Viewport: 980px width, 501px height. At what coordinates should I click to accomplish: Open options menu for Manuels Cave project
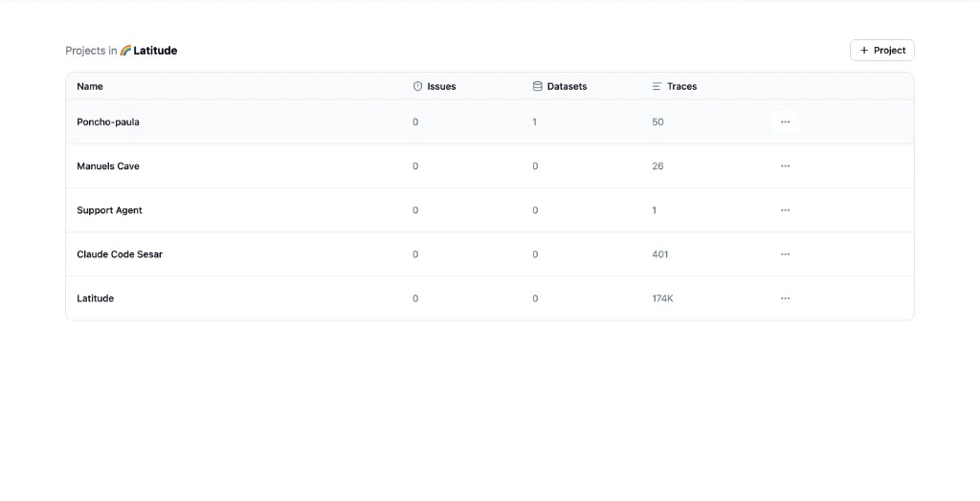pyautogui.click(x=785, y=166)
